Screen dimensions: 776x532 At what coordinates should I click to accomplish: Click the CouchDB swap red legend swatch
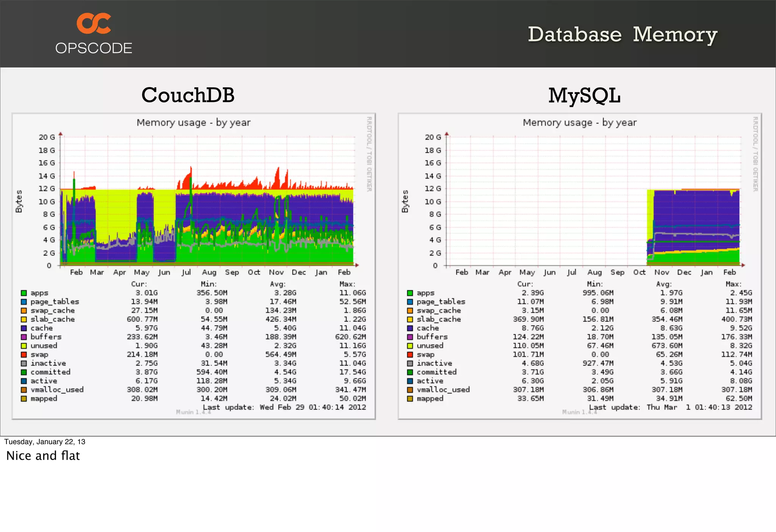[x=23, y=354]
